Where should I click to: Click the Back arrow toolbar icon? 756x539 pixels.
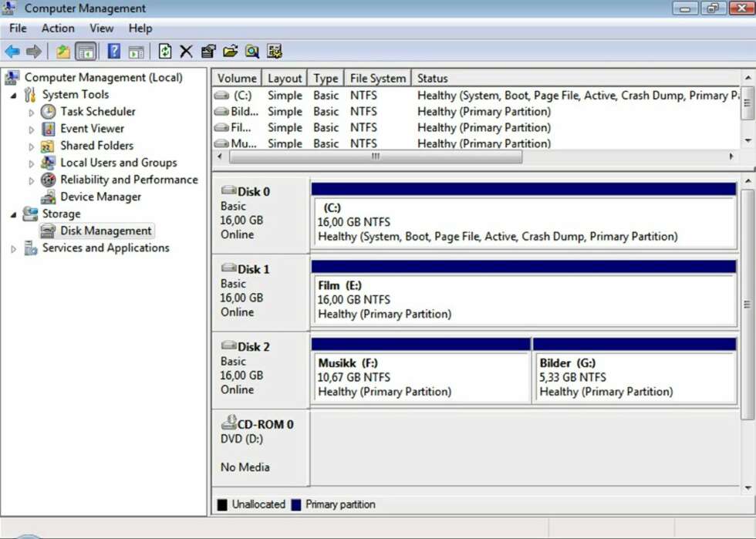point(12,51)
